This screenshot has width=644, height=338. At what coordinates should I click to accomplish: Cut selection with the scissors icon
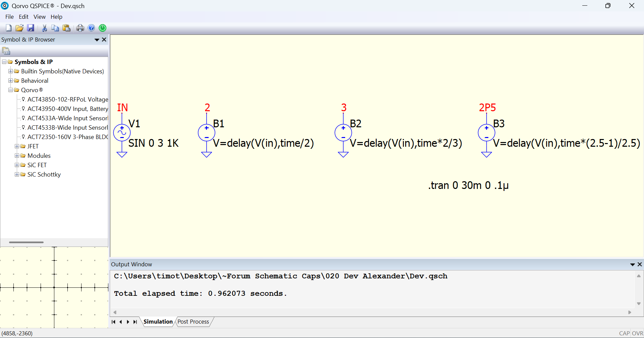(x=44, y=28)
